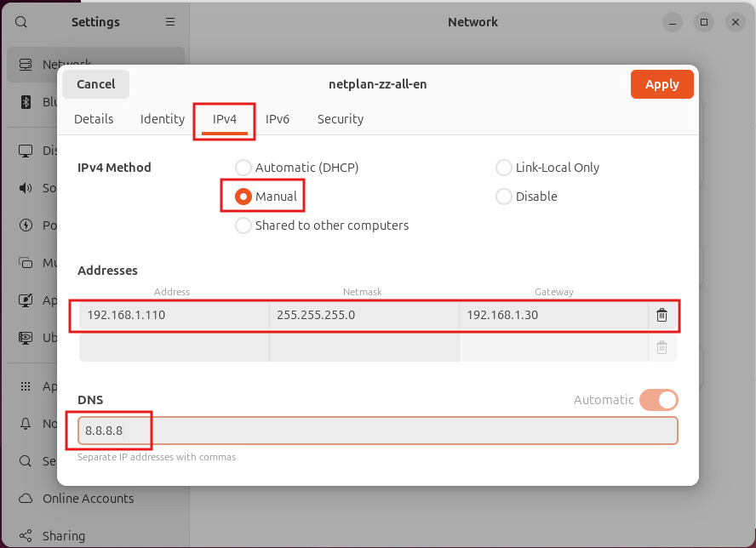The width and height of the screenshot is (756, 548).
Task: Open the IPv6 tab
Action: point(278,119)
